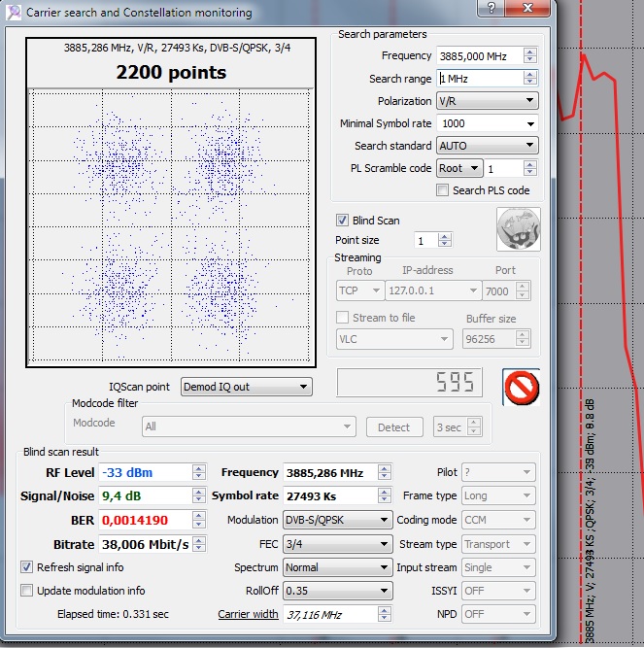Adjust the Point size spinner
Viewport: 644px width, 648px height.
point(445,240)
